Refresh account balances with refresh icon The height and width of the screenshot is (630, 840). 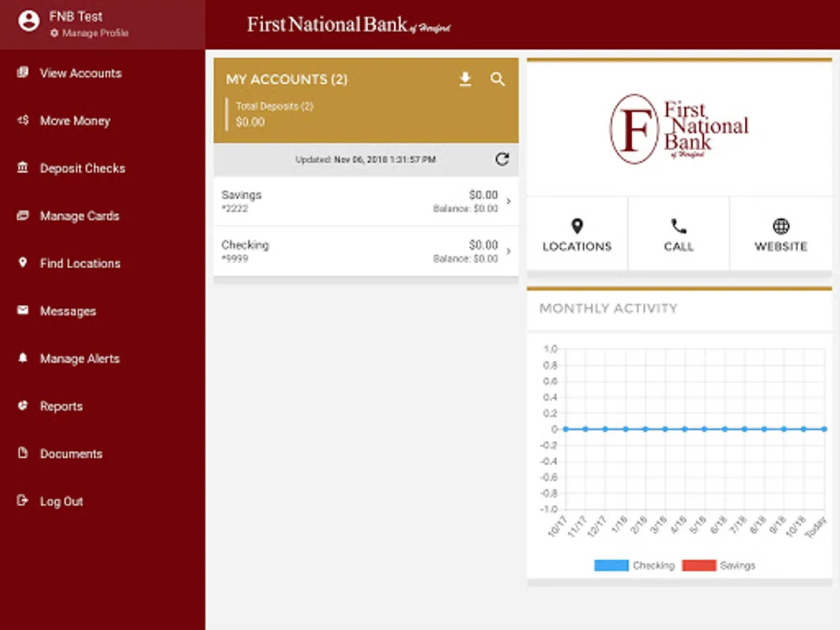point(502,159)
